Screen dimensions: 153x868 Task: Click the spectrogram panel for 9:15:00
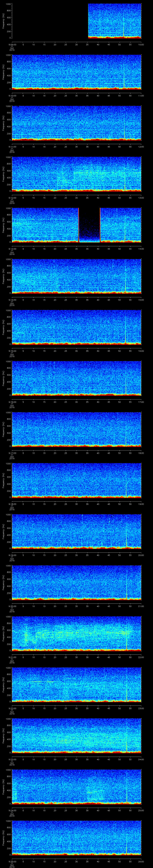point(77,327)
